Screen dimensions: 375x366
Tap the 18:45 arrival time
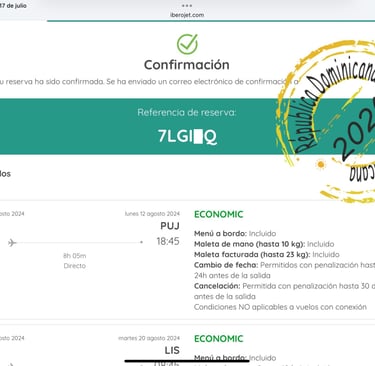(168, 241)
